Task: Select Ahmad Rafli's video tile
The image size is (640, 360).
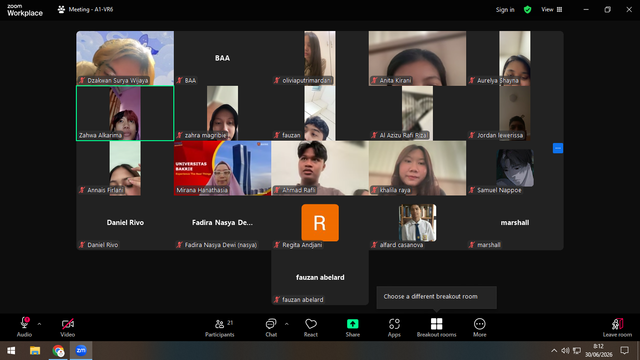Action: tap(320, 168)
